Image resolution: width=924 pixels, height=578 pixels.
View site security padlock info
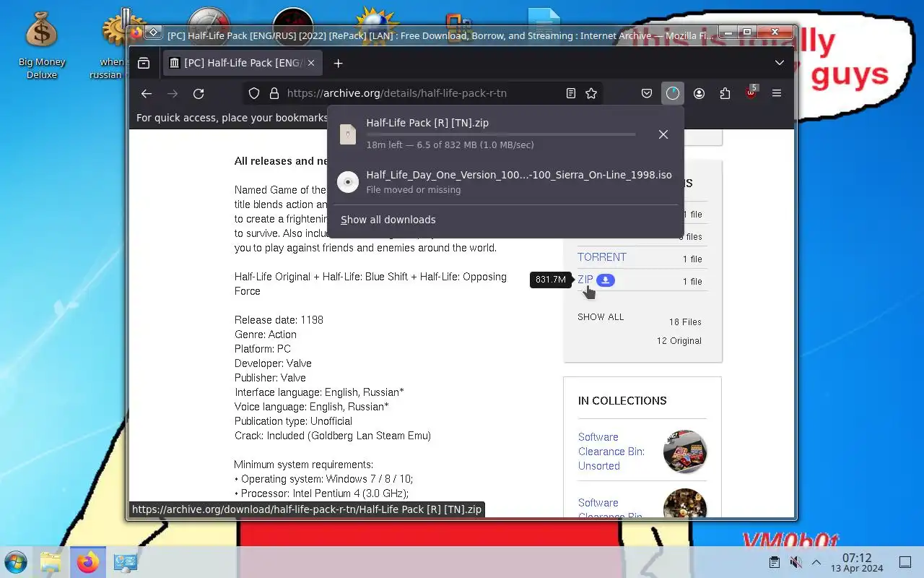point(274,93)
